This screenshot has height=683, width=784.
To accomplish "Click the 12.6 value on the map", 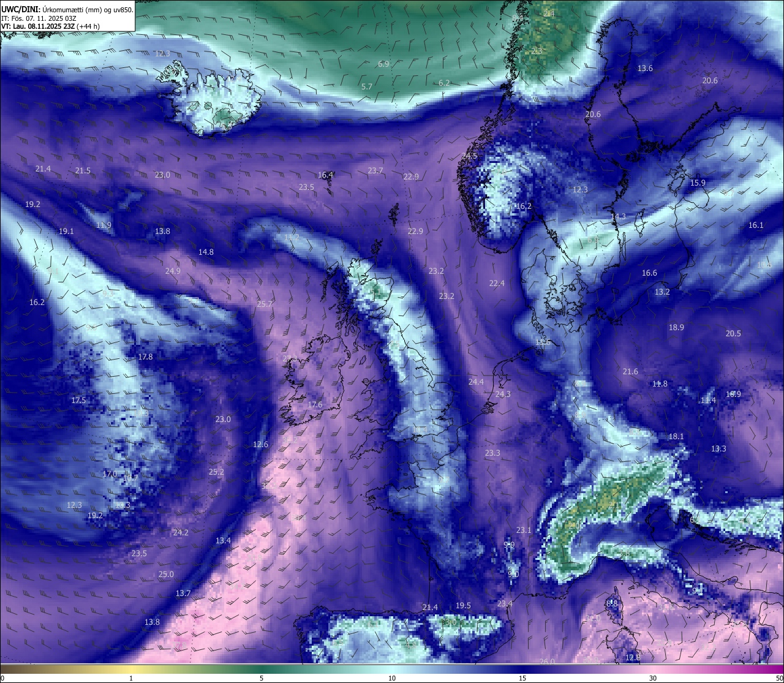I will click(260, 444).
